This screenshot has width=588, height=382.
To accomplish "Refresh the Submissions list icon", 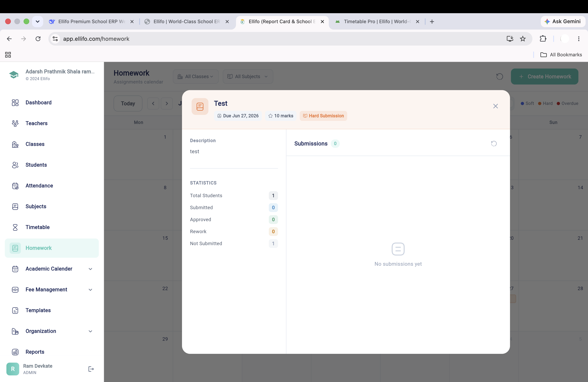I will pyautogui.click(x=494, y=144).
